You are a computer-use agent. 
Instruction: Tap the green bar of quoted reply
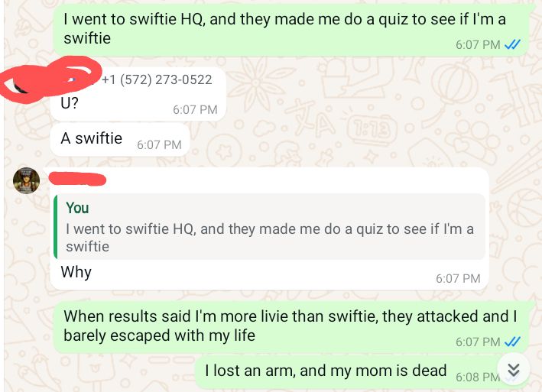click(56, 227)
